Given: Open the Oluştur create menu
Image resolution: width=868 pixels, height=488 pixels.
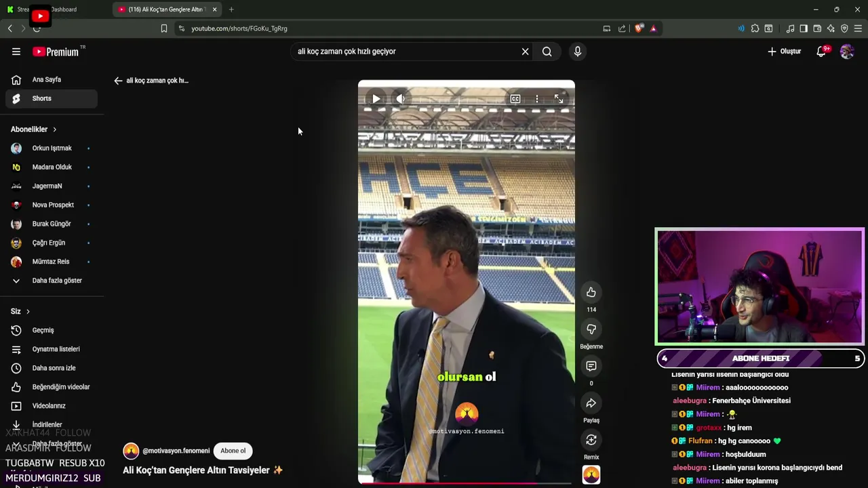Looking at the screenshot, I should (x=785, y=52).
